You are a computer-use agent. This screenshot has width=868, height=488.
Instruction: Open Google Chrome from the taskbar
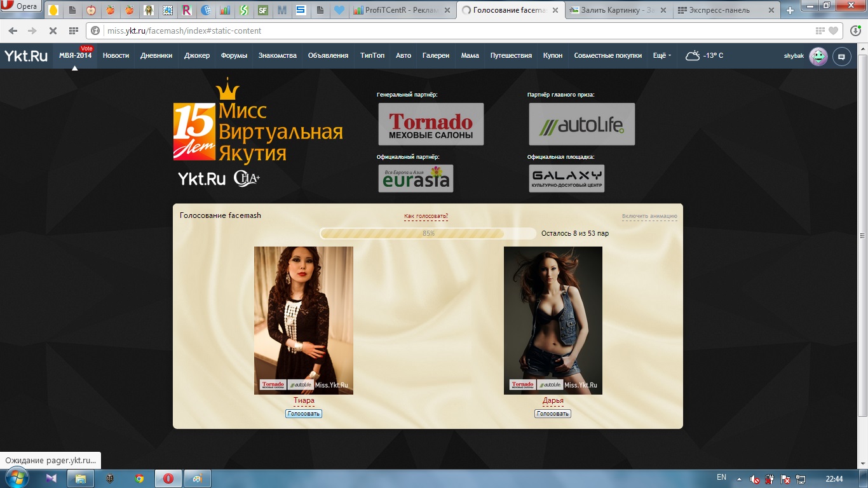139,479
